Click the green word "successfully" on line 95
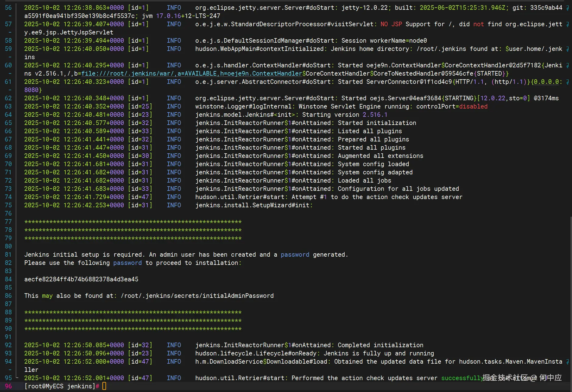The image size is (572, 392). [463, 378]
